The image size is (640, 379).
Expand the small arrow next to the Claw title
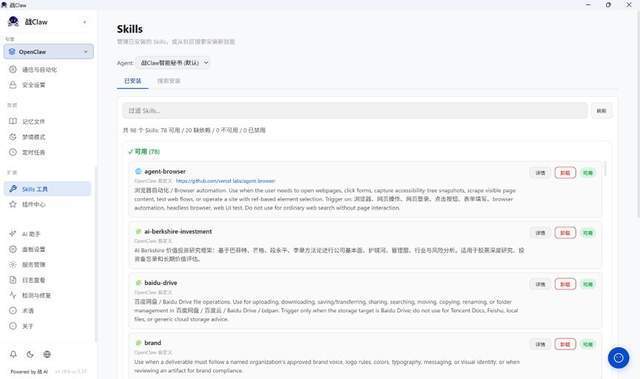click(x=84, y=22)
